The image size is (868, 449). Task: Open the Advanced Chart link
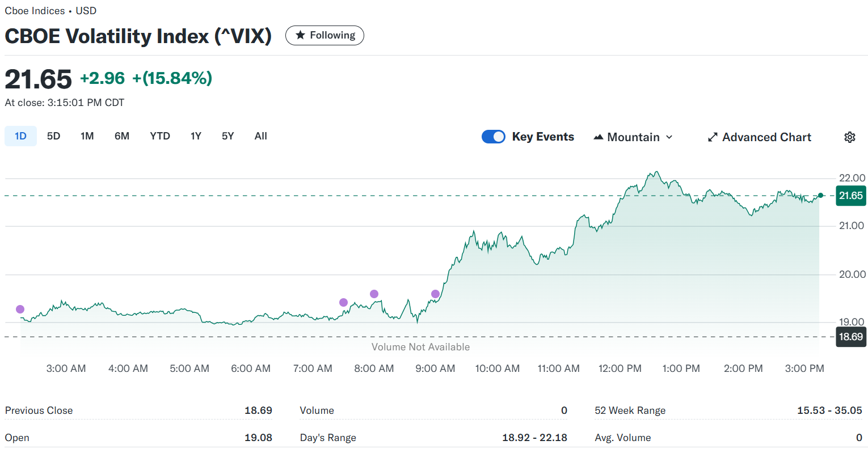point(760,137)
